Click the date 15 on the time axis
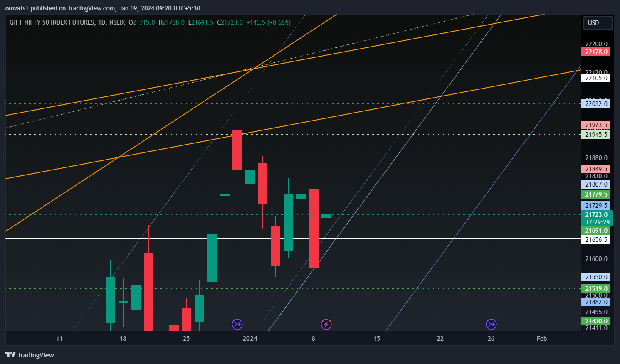This screenshot has height=364, width=620. click(377, 339)
